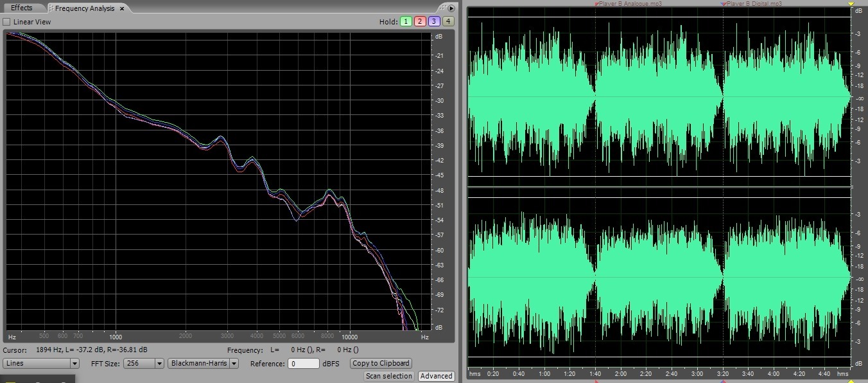
Task: Click the 'Reference:' label
Action: 267,364
